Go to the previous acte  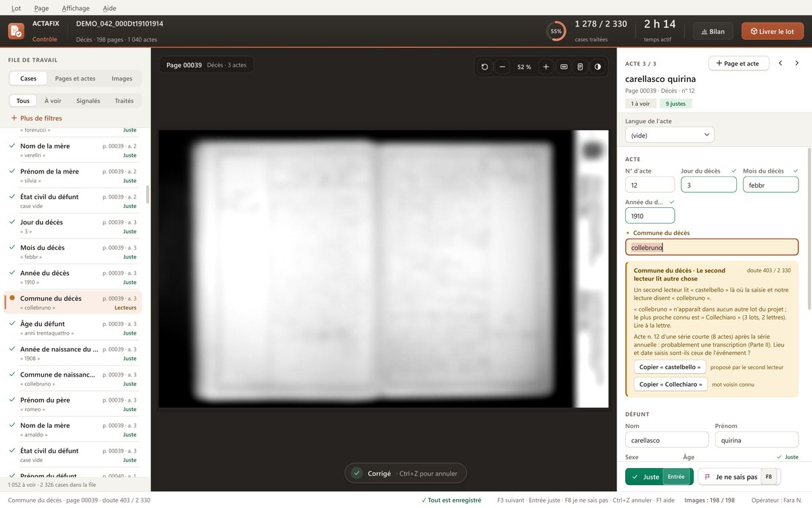[780, 64]
